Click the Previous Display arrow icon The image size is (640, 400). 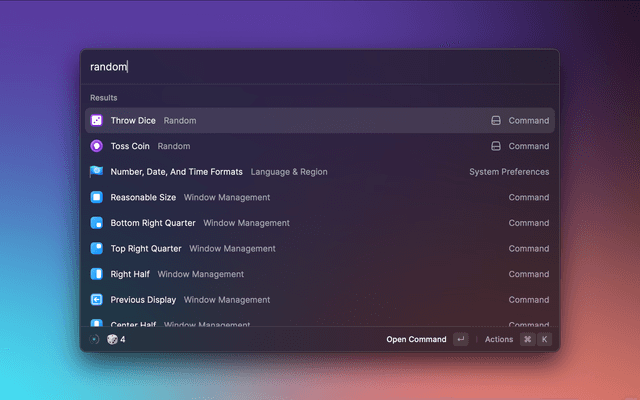point(97,299)
